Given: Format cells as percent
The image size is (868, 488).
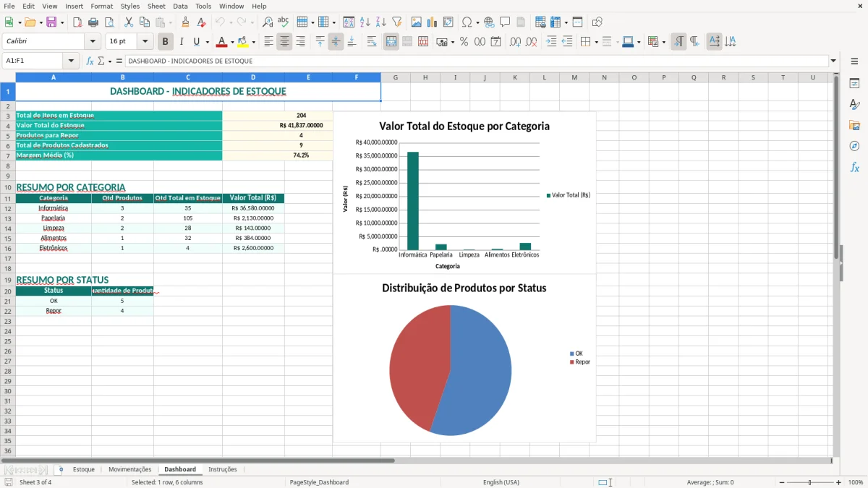Looking at the screenshot, I should 464,42.
